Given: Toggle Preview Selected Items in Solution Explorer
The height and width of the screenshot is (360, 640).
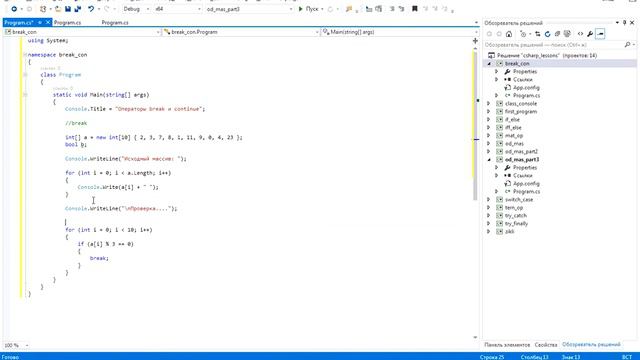Looking at the screenshot, I should tap(600, 34).
